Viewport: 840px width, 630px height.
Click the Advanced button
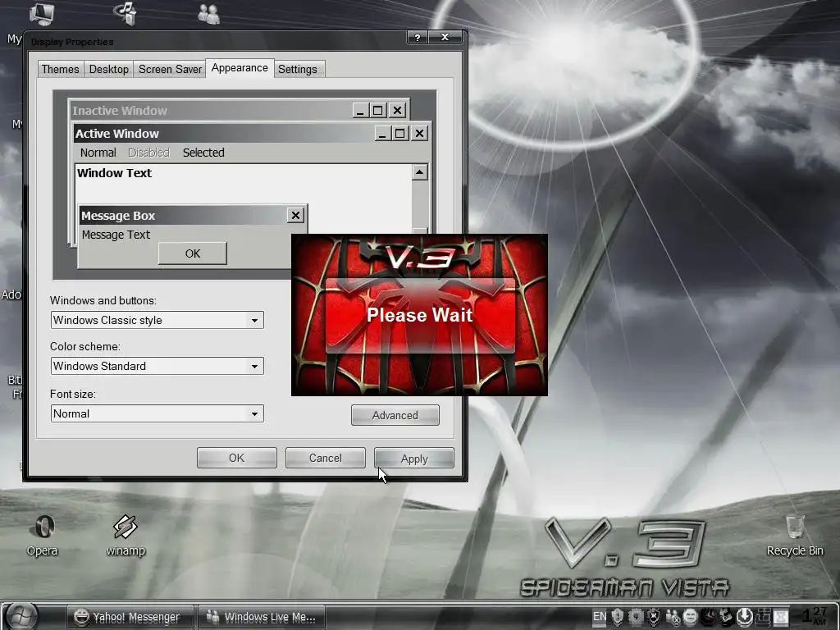click(395, 415)
